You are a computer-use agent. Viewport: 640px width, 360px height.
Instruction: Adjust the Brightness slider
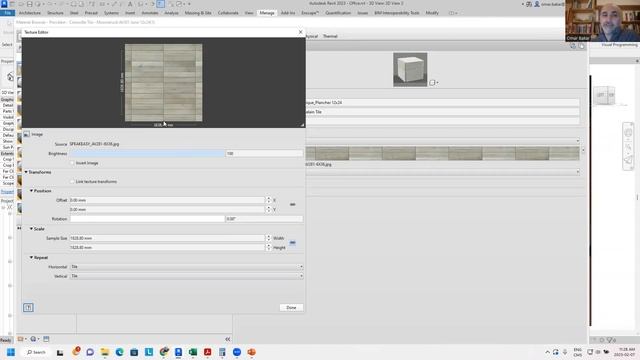147,153
